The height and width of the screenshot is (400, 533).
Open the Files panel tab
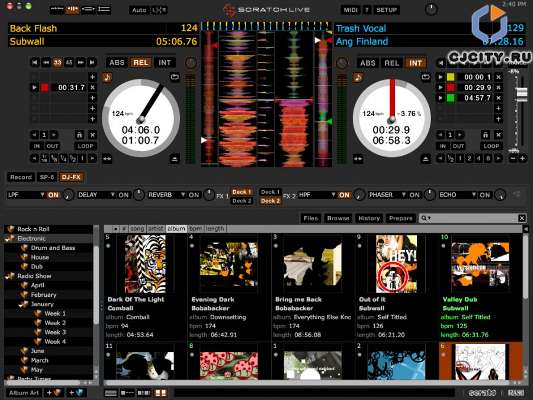click(x=311, y=218)
